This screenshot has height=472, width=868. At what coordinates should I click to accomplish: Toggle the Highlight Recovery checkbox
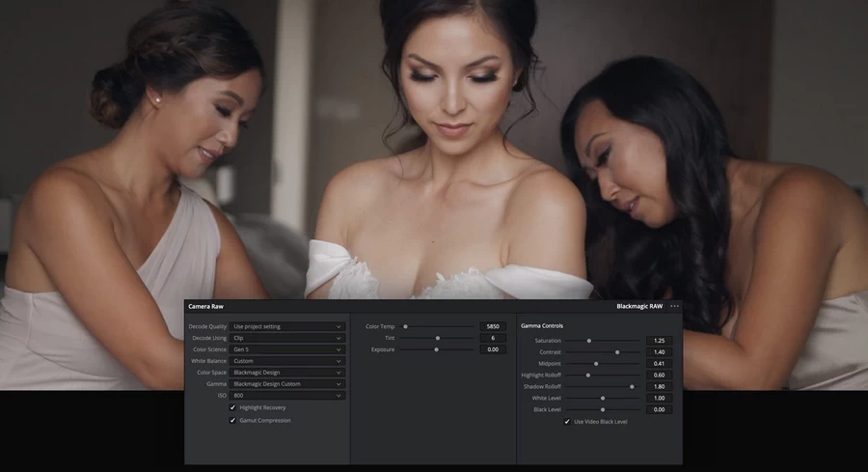(x=232, y=407)
